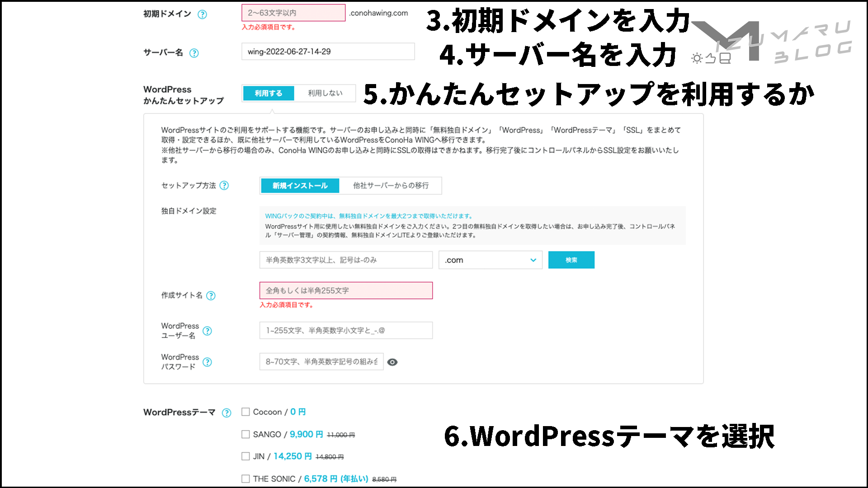Focus the 独自ドメイン name input field

click(346, 260)
